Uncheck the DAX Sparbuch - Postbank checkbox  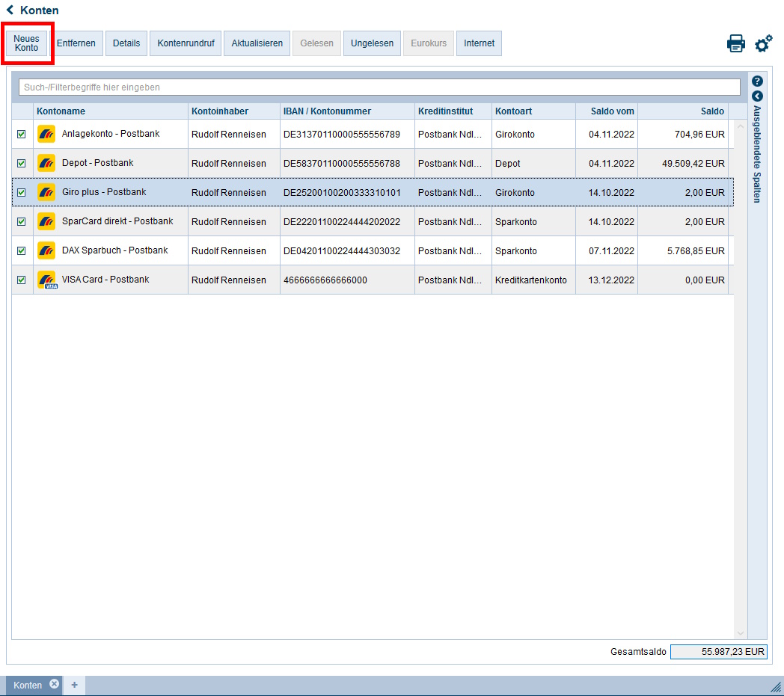click(22, 250)
